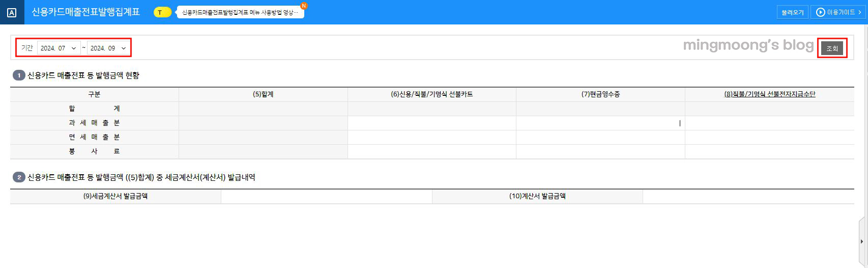Click section 2 heading about 세금계산서(계산서) 발급내역
This screenshot has height=268, width=868.
pos(141,177)
